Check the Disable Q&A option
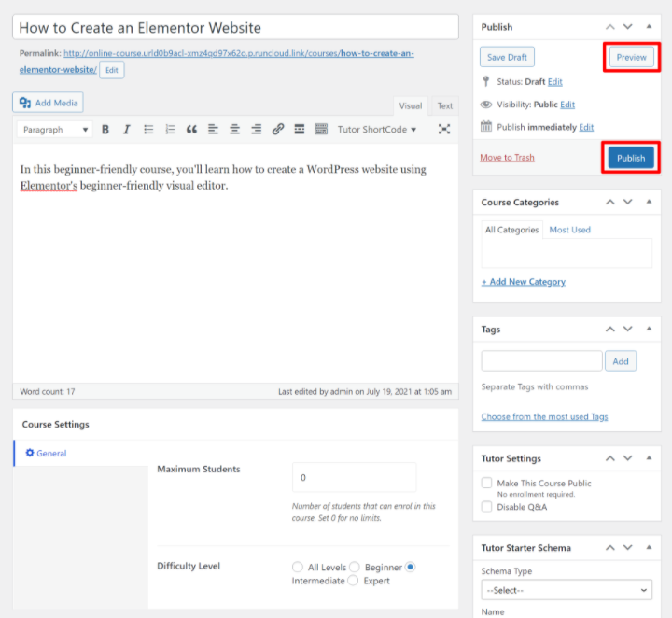 pyautogui.click(x=486, y=507)
